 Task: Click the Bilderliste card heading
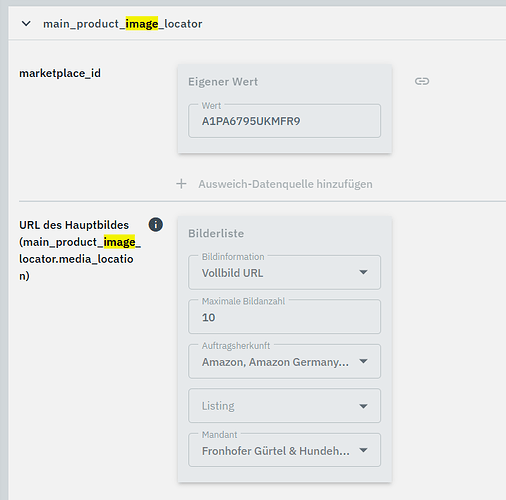[x=216, y=233]
